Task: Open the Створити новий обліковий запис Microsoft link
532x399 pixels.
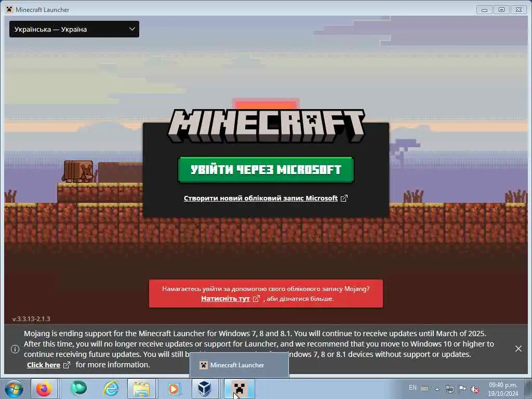Action: (x=261, y=198)
